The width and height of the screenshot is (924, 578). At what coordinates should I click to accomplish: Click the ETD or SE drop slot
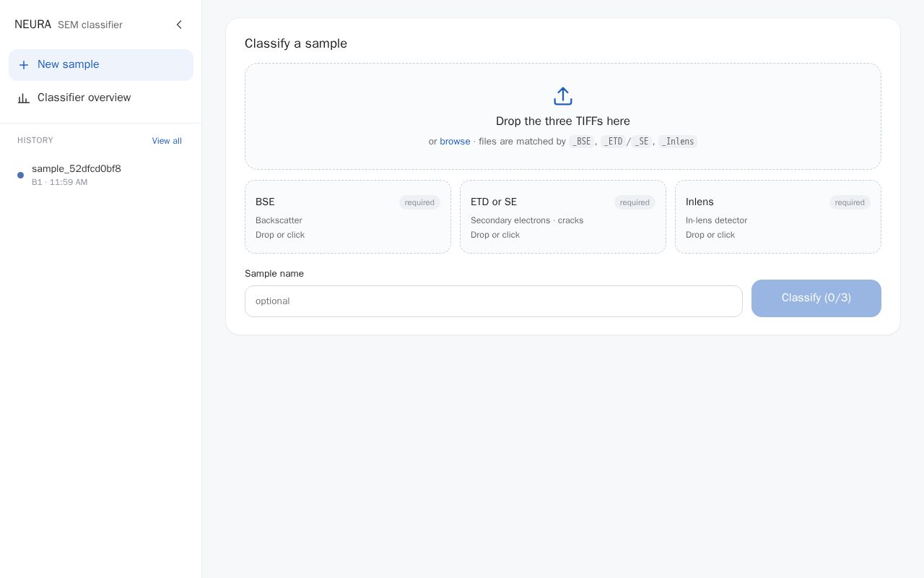pyautogui.click(x=563, y=217)
